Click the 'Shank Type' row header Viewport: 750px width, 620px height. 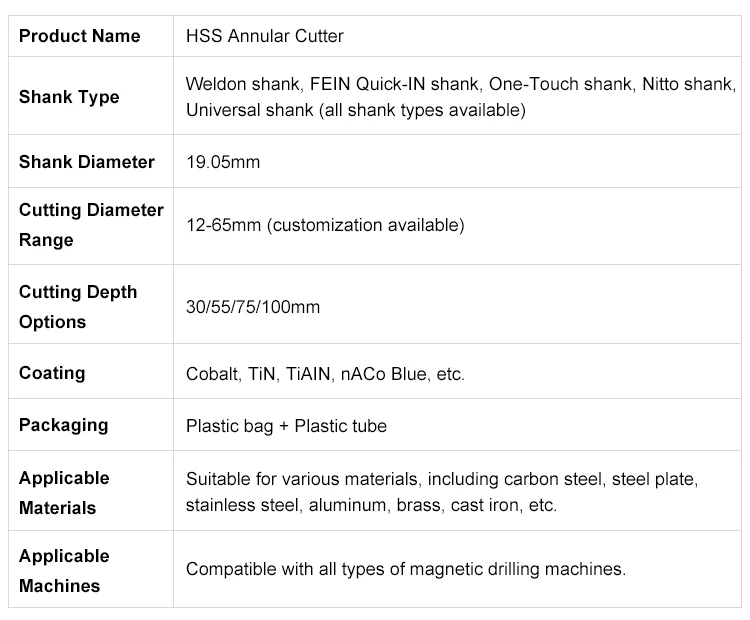click(x=69, y=97)
